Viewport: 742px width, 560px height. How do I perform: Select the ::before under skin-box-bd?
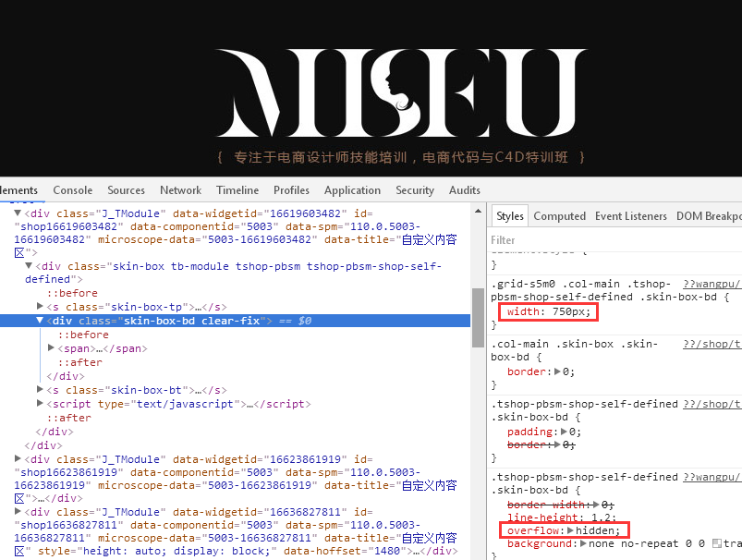(83, 335)
